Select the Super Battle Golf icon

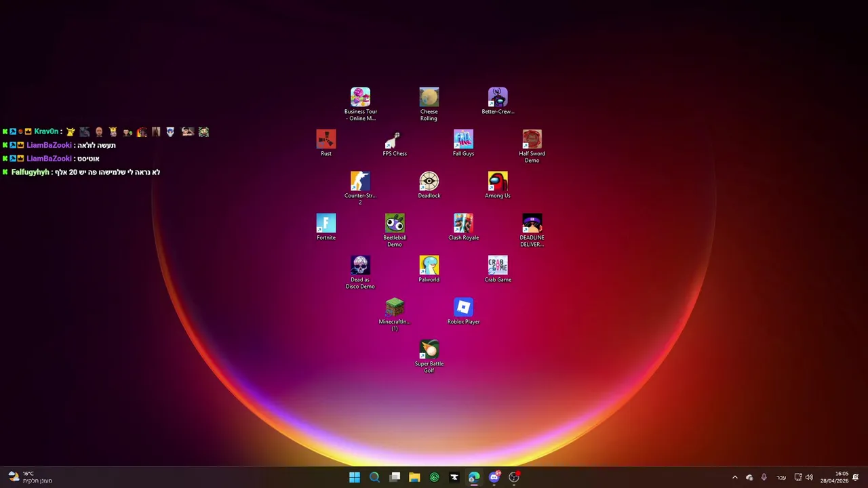pyautogui.click(x=429, y=356)
